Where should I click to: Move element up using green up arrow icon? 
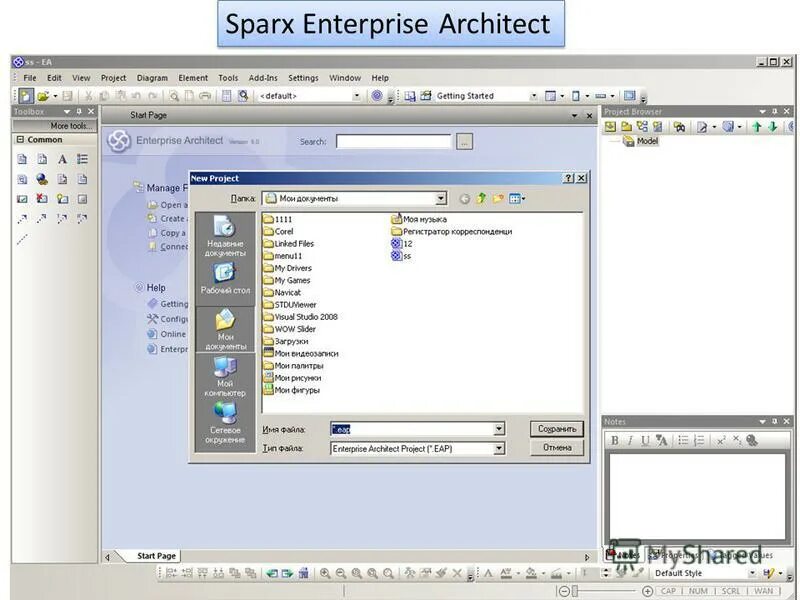pyautogui.click(x=757, y=126)
